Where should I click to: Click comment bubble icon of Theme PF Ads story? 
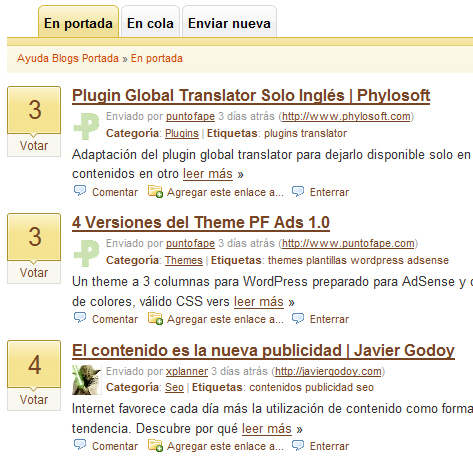click(80, 318)
